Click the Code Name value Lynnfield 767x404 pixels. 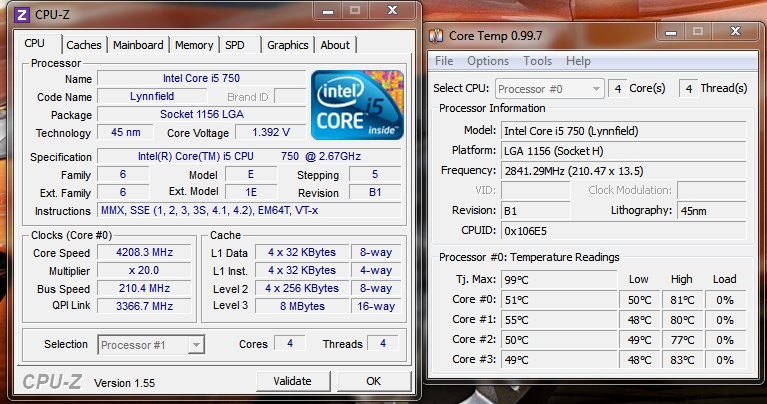click(152, 96)
